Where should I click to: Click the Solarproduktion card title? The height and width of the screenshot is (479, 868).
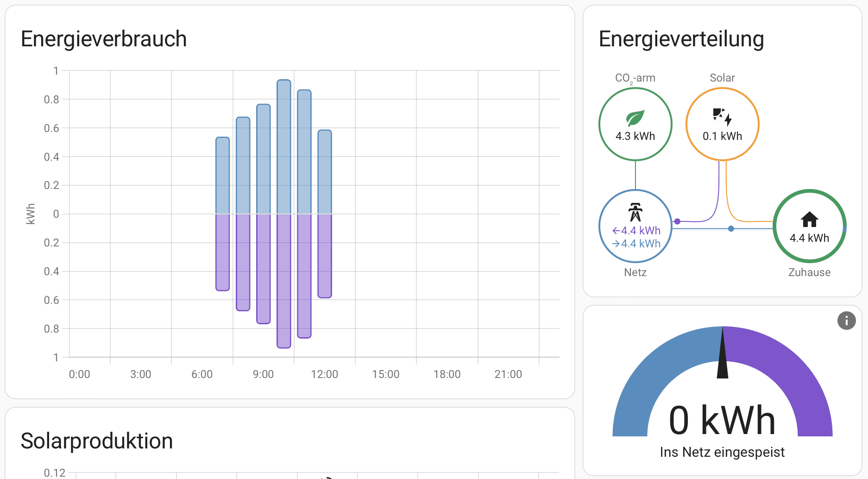tap(97, 441)
